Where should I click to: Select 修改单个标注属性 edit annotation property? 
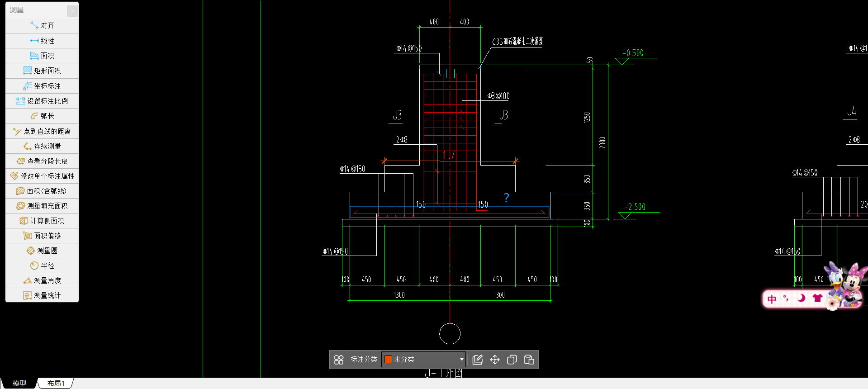42,176
